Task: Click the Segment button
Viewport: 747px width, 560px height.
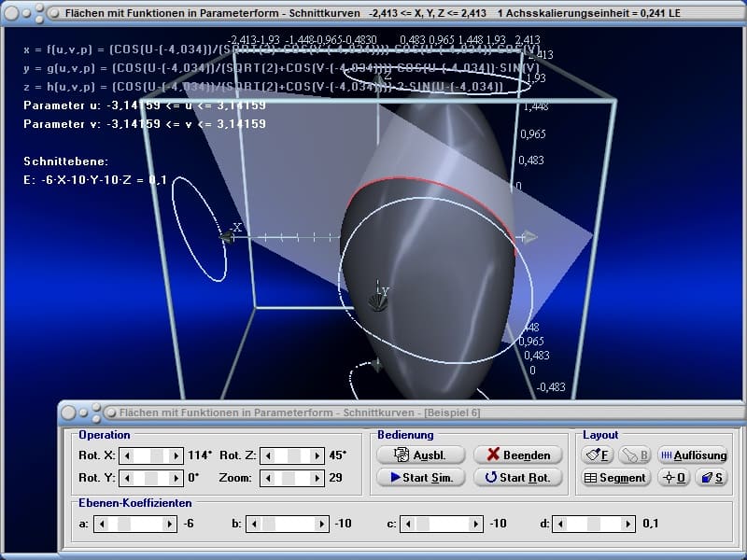Action: 615,477
